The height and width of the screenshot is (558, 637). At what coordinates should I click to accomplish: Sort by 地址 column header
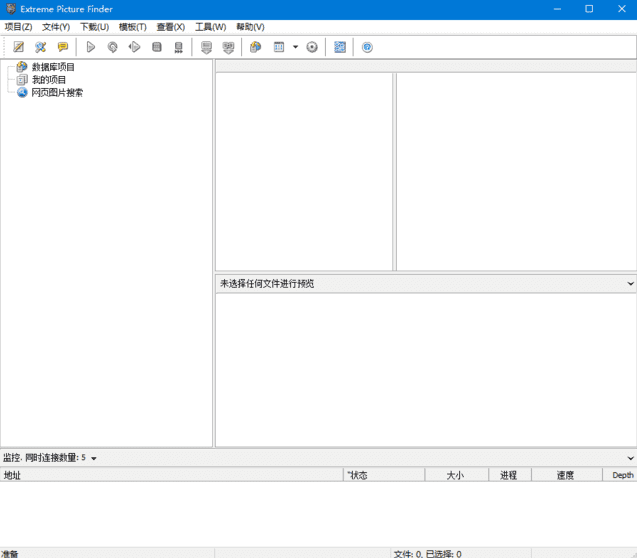click(x=12, y=475)
